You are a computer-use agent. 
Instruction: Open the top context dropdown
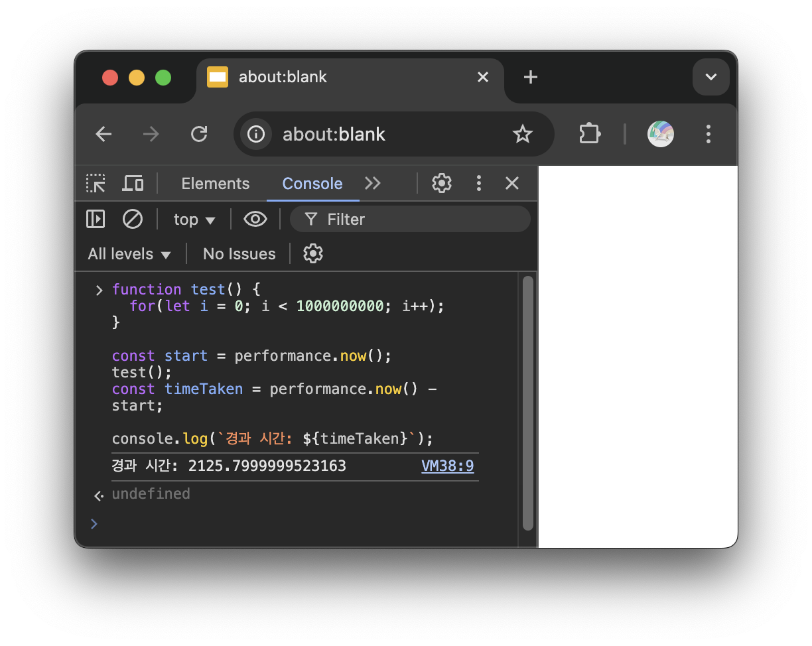[x=194, y=220]
